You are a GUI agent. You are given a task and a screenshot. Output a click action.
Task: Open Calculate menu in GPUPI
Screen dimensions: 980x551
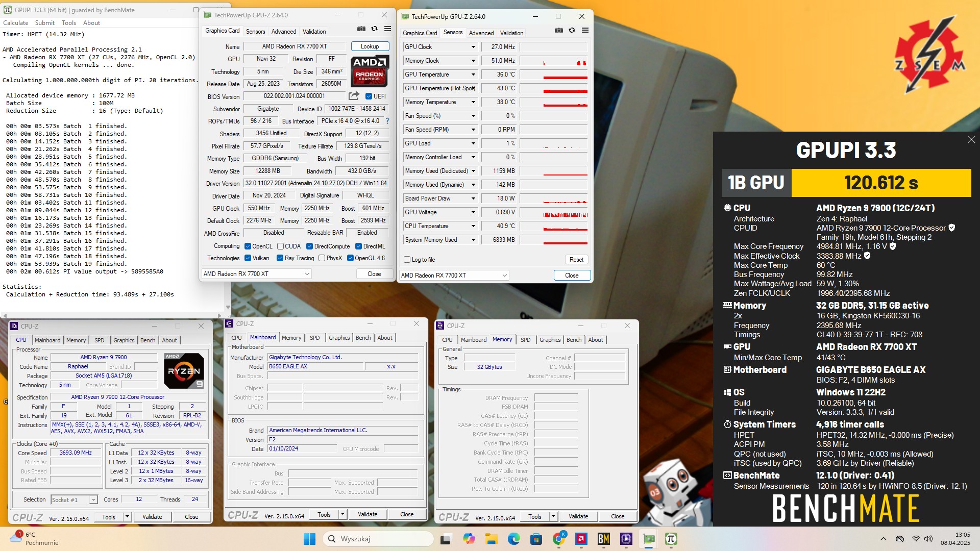coord(16,23)
